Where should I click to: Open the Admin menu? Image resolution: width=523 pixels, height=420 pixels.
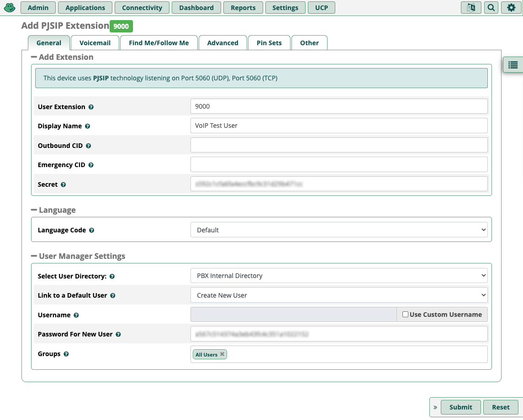[x=38, y=8]
